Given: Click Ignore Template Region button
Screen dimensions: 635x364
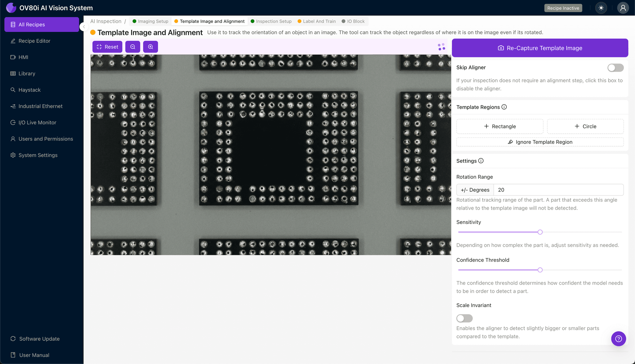Looking at the screenshot, I should [x=540, y=142].
